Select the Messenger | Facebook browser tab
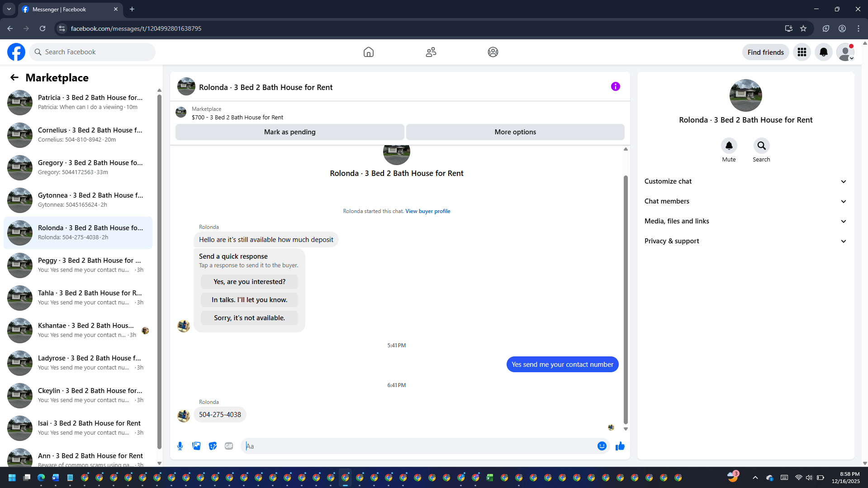This screenshot has width=868, height=488. pos(71,9)
